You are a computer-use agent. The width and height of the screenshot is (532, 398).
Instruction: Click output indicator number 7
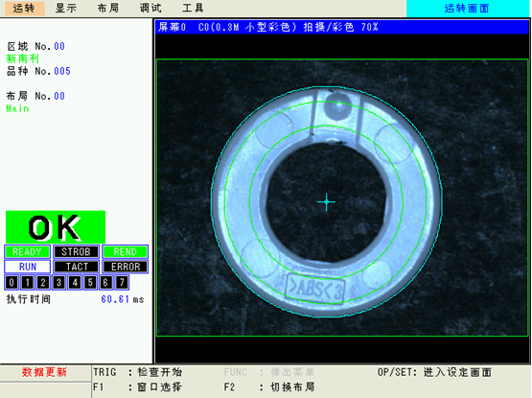point(122,283)
